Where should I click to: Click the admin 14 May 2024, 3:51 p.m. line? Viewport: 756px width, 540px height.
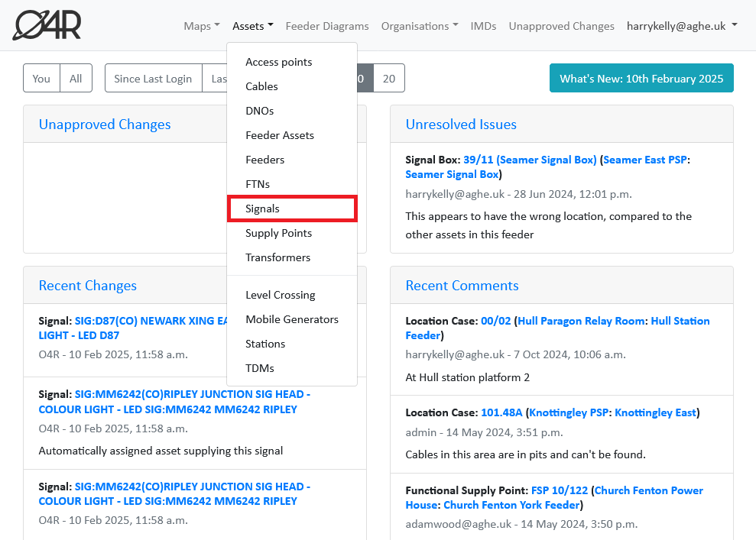[484, 432]
